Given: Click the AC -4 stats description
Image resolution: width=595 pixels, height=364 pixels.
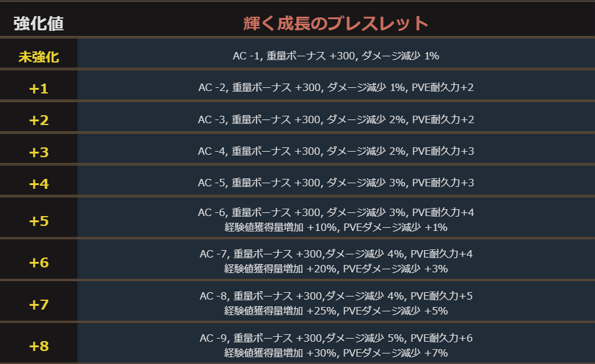Looking at the screenshot, I should [x=335, y=151].
